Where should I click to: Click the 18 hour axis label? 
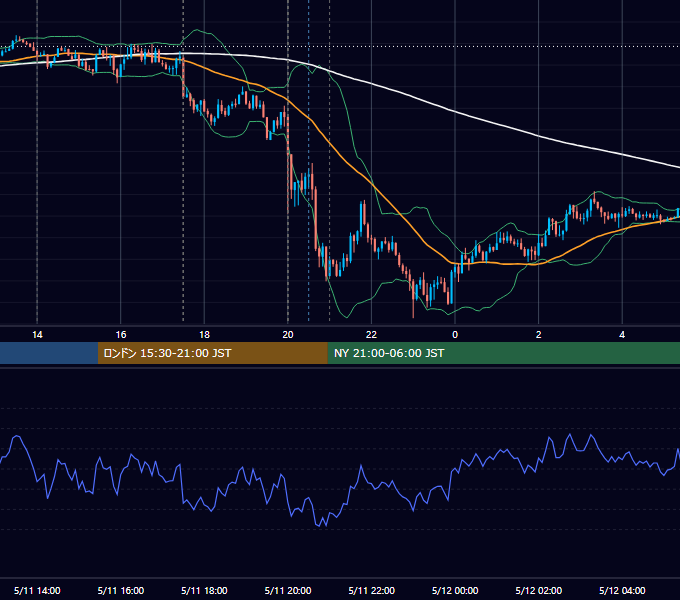tap(204, 335)
